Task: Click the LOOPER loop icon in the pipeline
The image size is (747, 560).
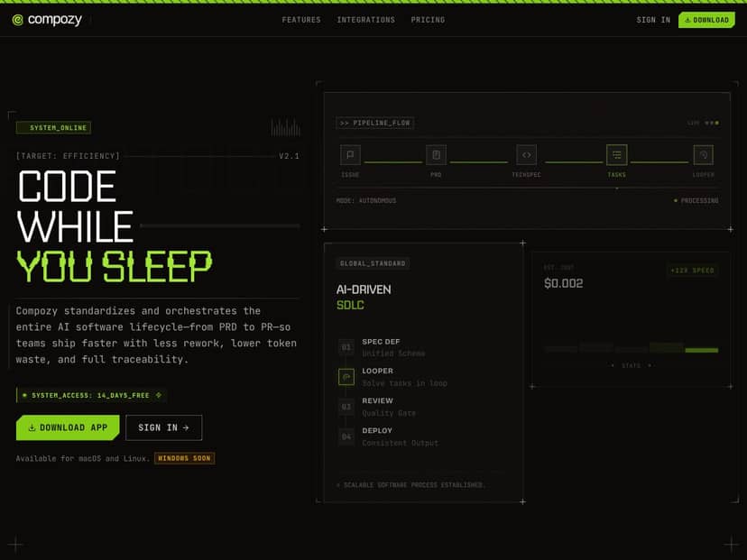Action: (703, 154)
